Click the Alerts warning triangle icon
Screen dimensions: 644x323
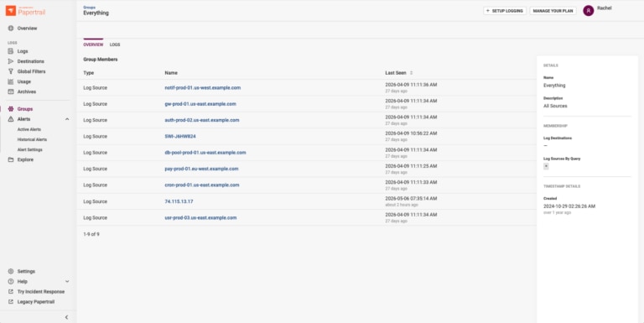point(11,119)
